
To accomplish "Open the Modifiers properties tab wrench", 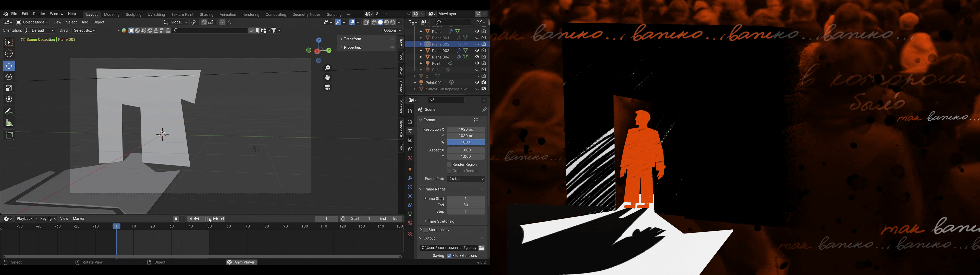I will [x=410, y=178].
